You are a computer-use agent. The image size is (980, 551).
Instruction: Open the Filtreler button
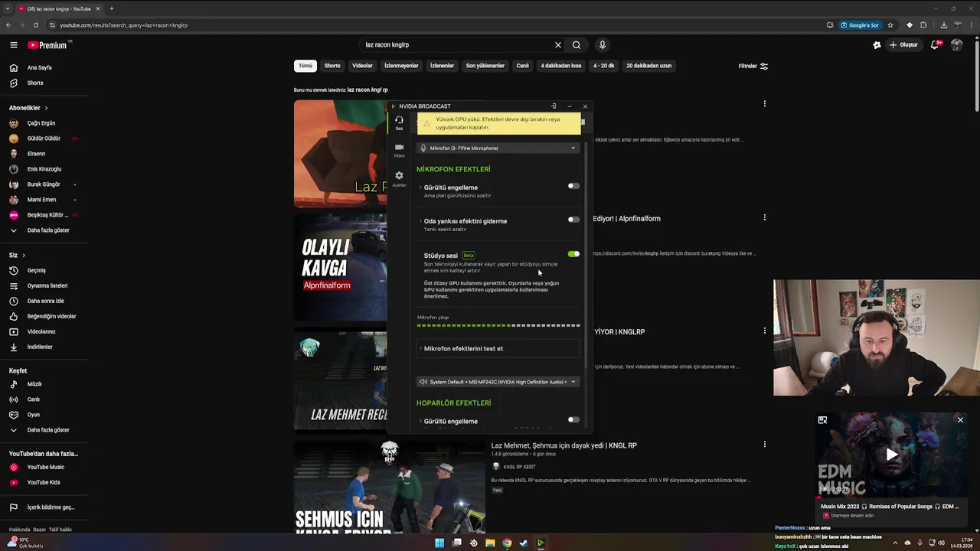[x=753, y=66]
